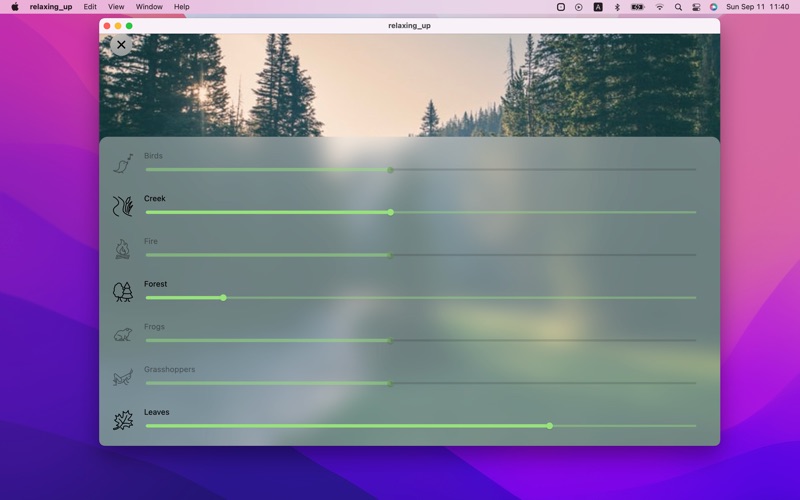Turn on the Frogs sound icon

tap(122, 335)
